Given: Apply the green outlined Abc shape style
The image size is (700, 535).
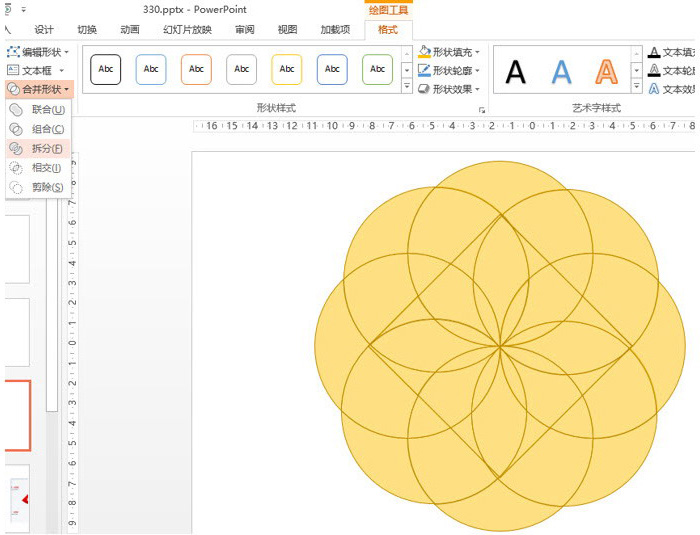Looking at the screenshot, I should [377, 69].
